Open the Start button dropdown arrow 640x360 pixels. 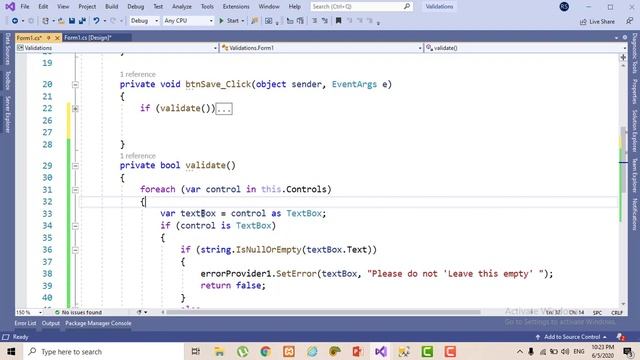(x=243, y=21)
